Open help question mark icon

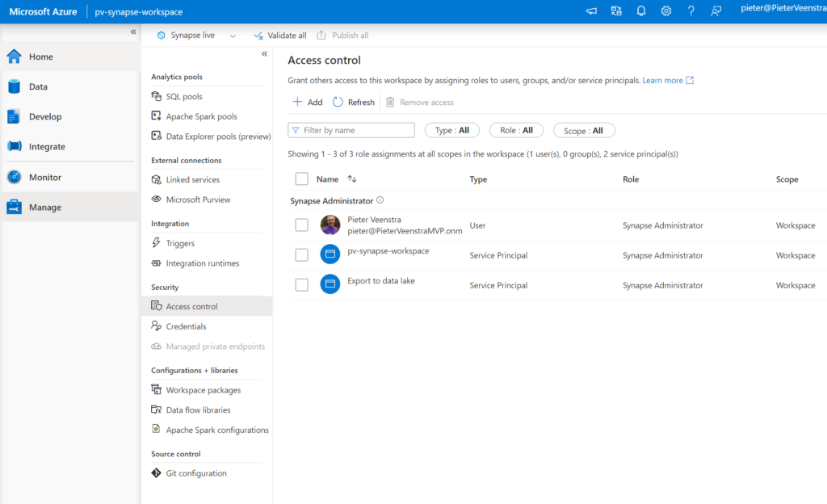pyautogui.click(x=691, y=11)
